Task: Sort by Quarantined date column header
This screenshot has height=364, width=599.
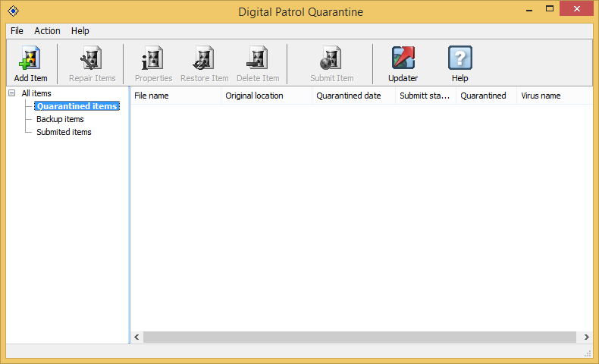Action: tap(354, 96)
